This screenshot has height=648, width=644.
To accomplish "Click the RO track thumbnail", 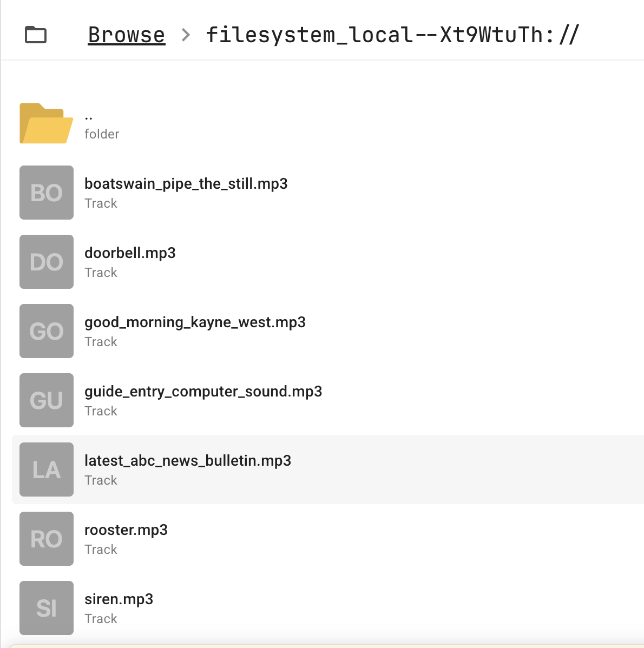I will (x=47, y=539).
